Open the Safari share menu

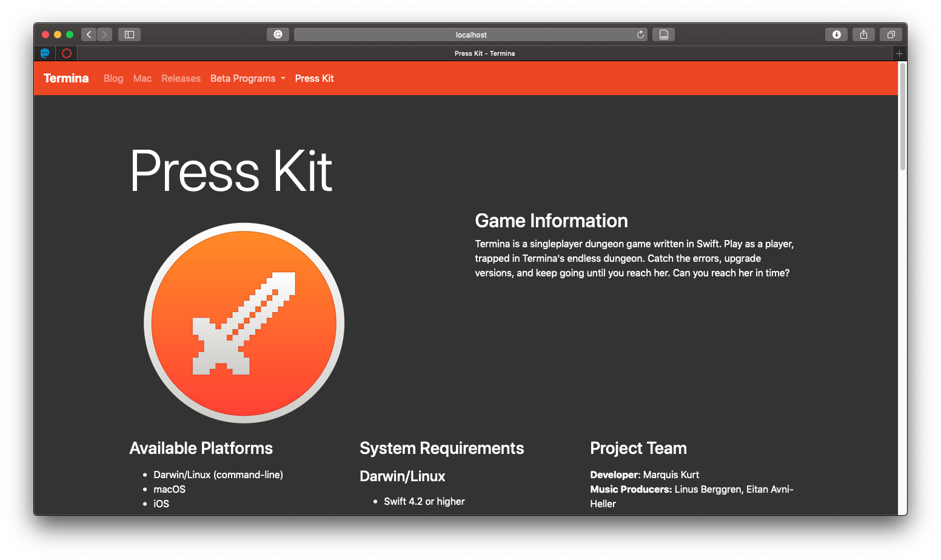coord(863,35)
